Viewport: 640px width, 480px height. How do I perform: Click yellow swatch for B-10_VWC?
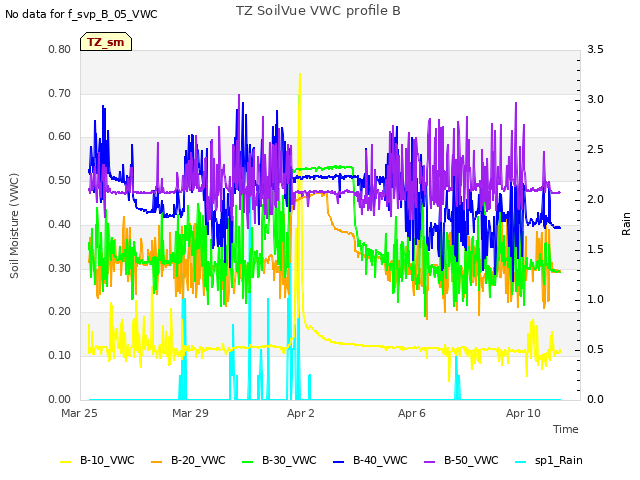pyautogui.click(x=66, y=462)
